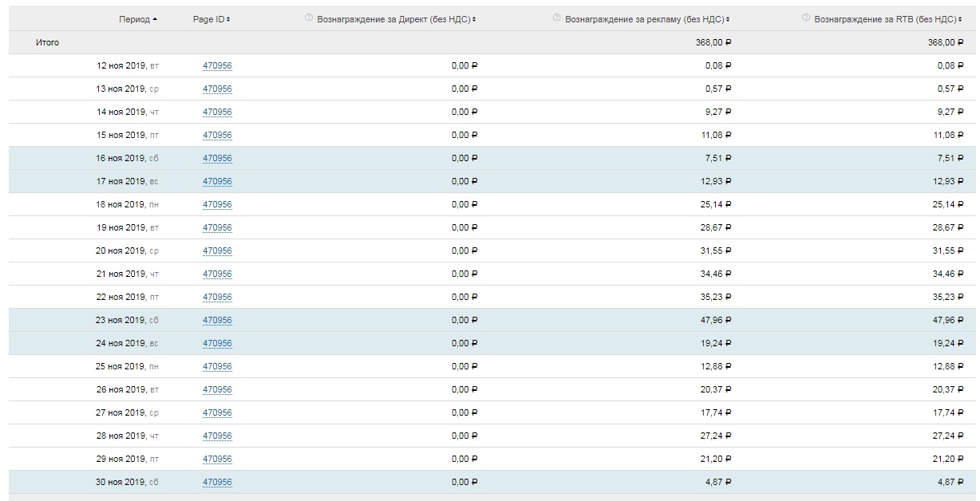Select ad reward value 12,93 ₽ for 17 ноя
The width and height of the screenshot is (980, 501).
point(716,181)
